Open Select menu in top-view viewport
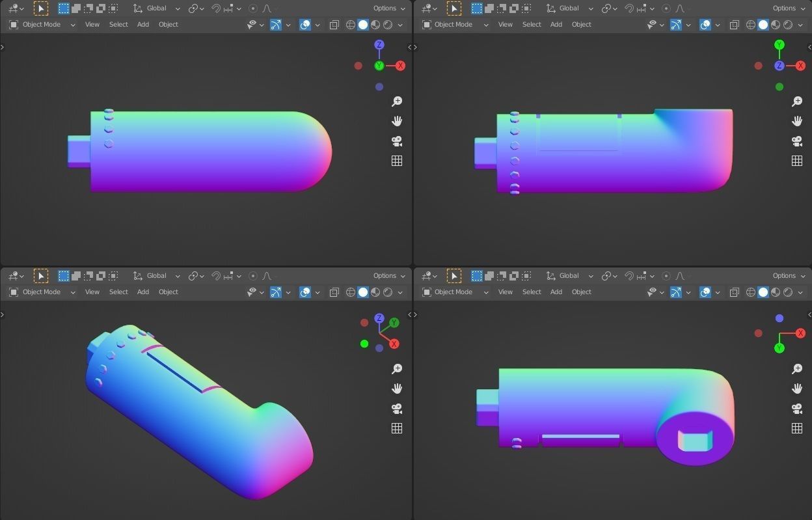Image resolution: width=812 pixels, height=520 pixels. click(532, 25)
